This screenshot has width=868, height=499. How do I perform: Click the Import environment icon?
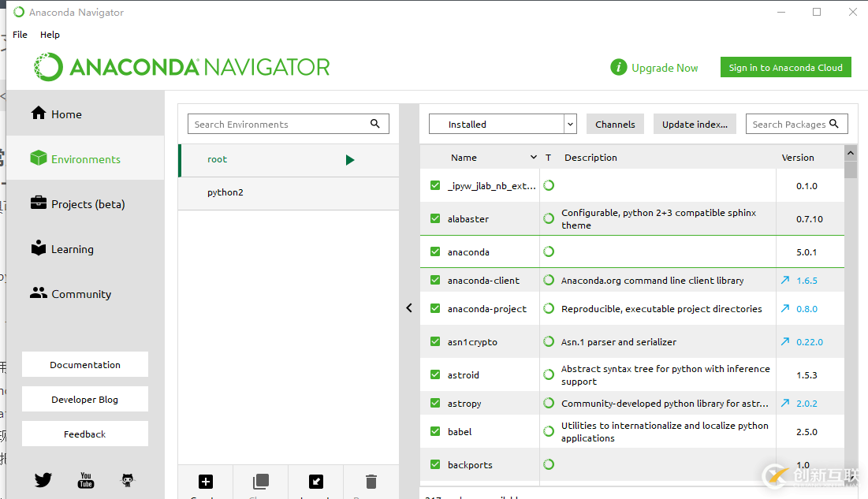315,482
